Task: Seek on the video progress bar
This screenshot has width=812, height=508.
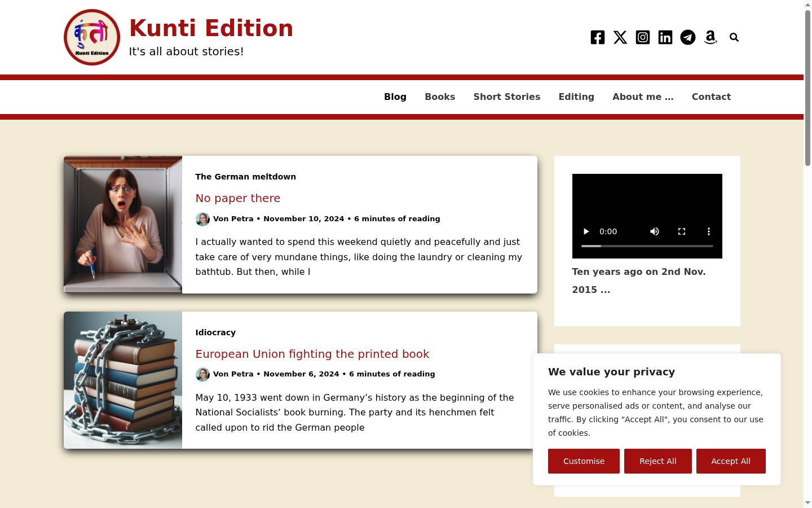Action: coord(647,246)
